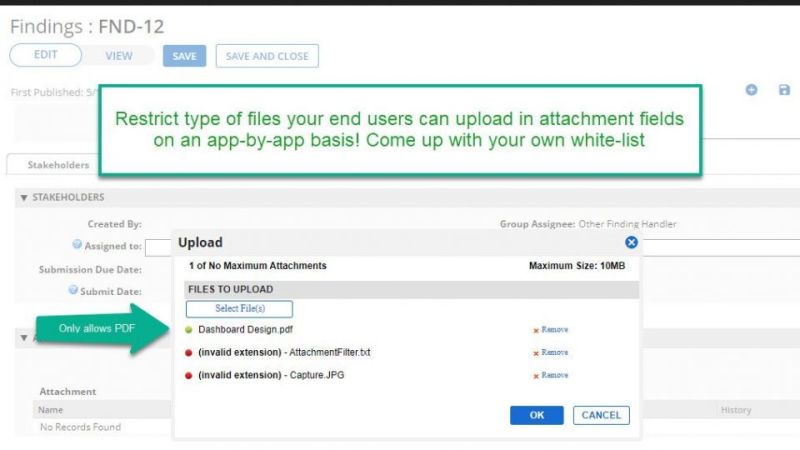Collapse the STAKEHOLDERS section
Image resolution: width=800 pixels, height=450 pixels.
[24, 197]
